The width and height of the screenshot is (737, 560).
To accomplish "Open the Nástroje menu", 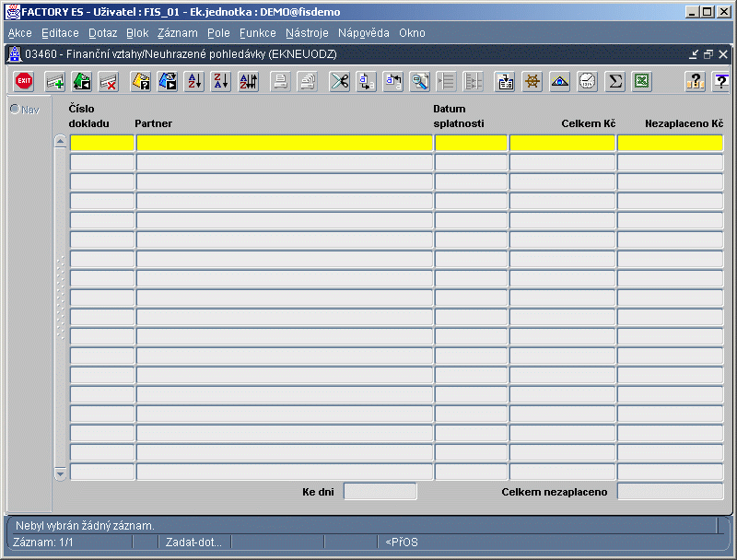I will click(307, 33).
